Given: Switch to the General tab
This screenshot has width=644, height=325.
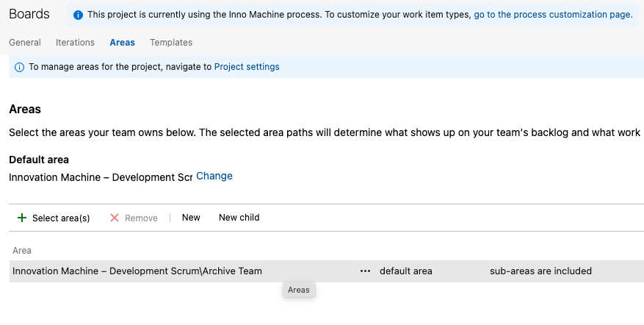Looking at the screenshot, I should pyautogui.click(x=25, y=43).
